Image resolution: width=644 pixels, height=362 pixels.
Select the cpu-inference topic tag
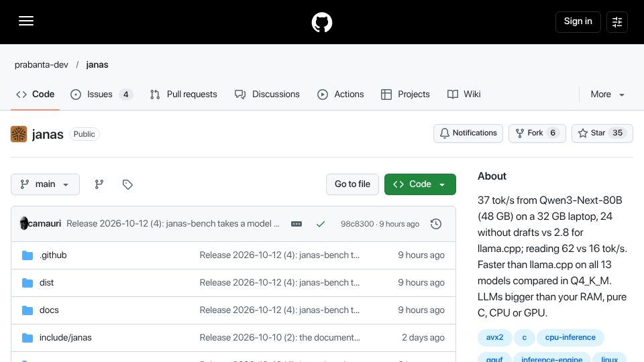[570, 337]
